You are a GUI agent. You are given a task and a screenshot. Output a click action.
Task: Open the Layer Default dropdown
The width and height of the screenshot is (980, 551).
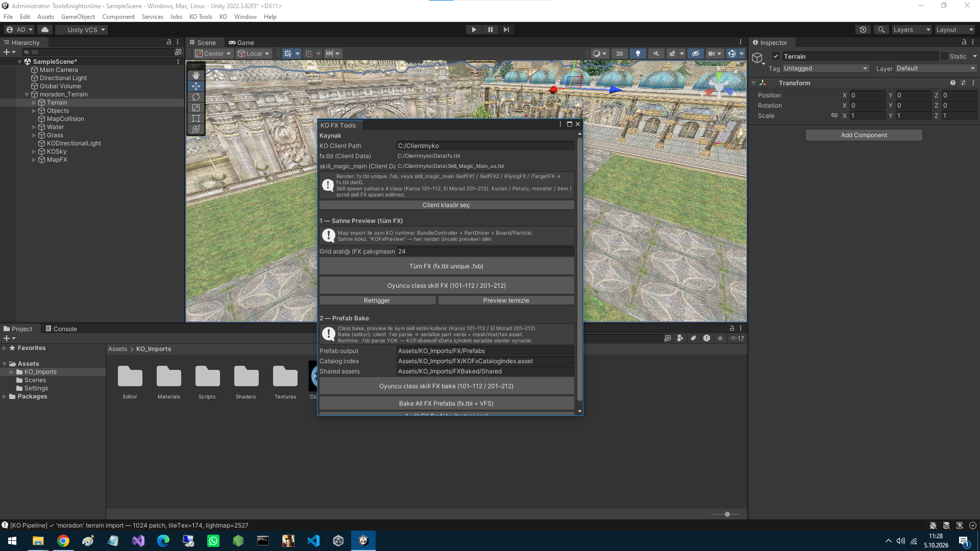(x=936, y=68)
